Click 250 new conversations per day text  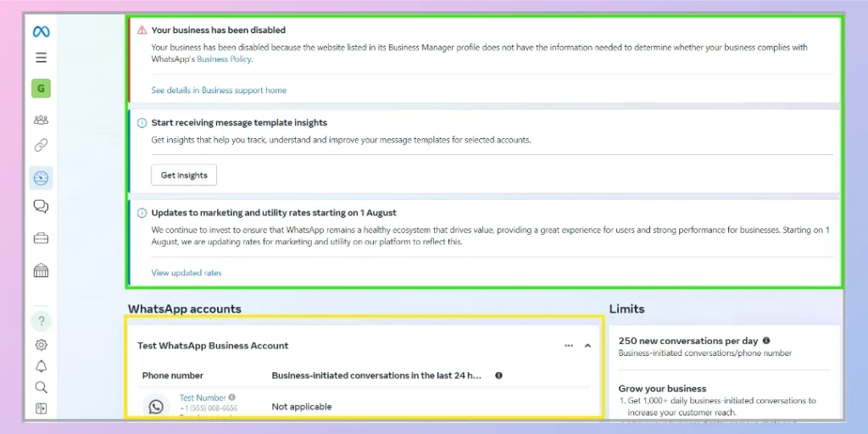pos(688,341)
